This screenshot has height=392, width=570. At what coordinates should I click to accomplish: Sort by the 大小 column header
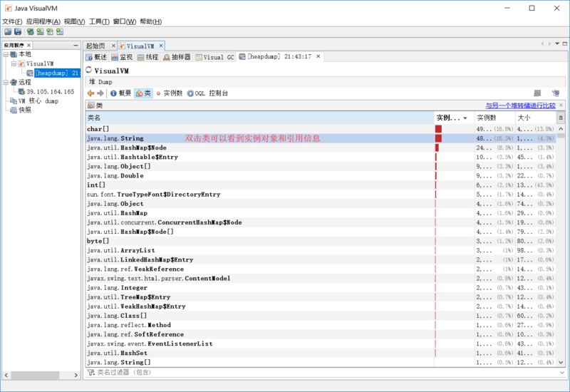[537, 118]
